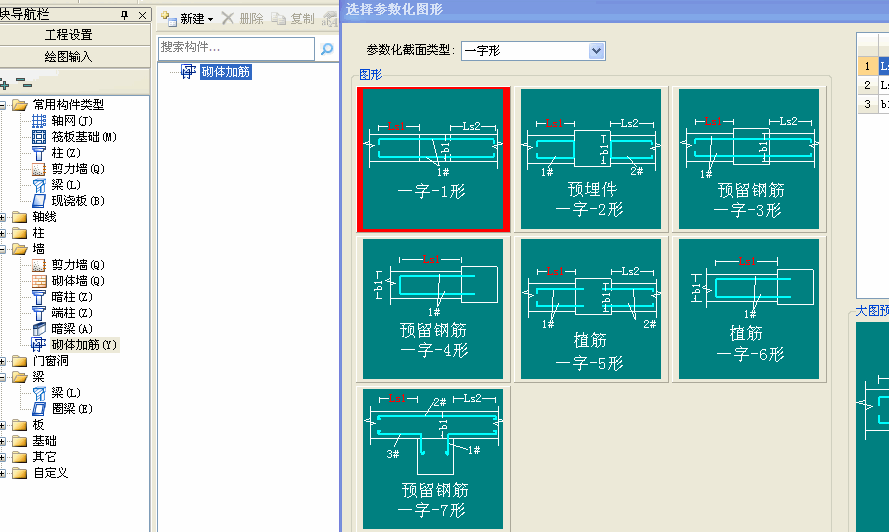Viewport: 889px width, 532px height.
Task: Click the 剪力墙 (Q) icon under 墙 folder
Action: pos(39,265)
